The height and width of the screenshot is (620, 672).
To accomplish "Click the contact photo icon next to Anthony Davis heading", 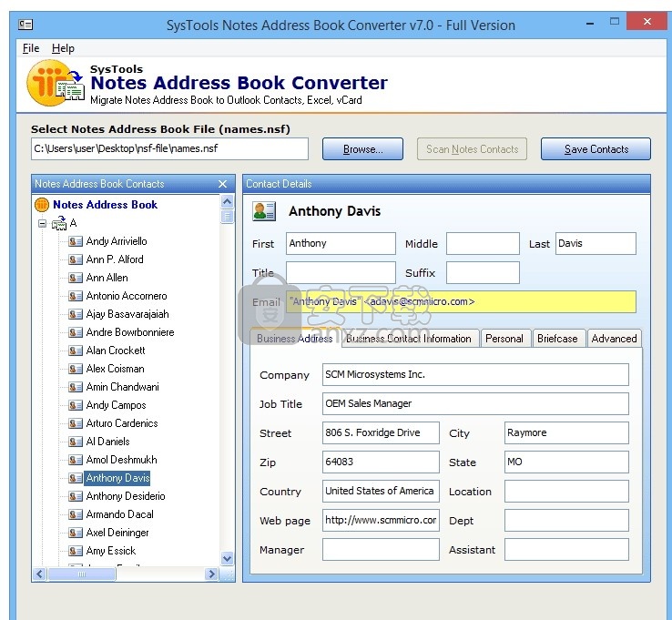I will (264, 211).
